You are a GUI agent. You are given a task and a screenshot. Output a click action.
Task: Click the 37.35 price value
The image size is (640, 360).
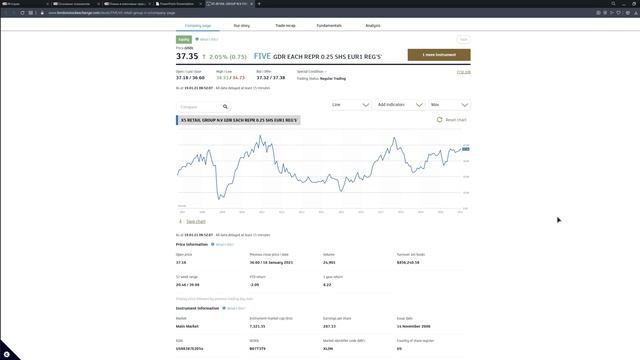tap(187, 56)
